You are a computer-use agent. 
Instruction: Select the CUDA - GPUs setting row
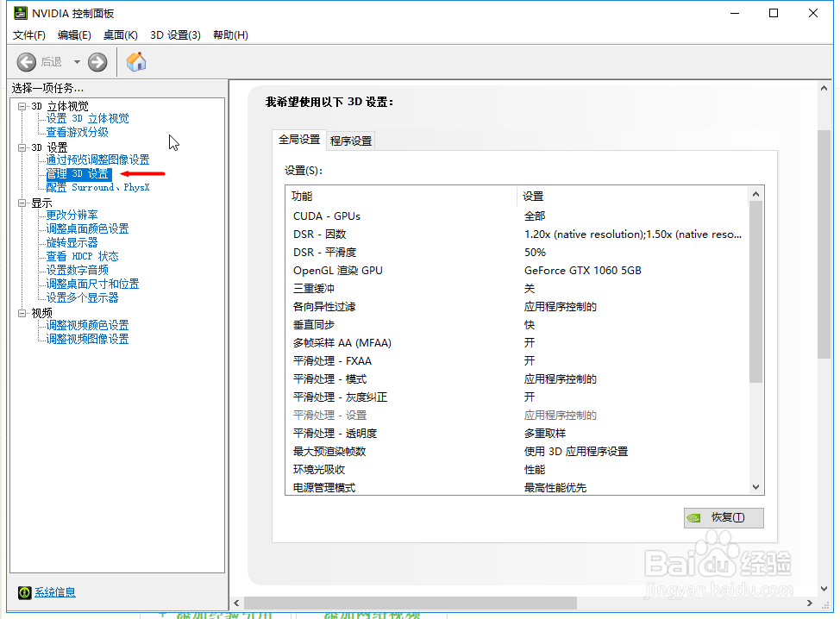(517, 216)
